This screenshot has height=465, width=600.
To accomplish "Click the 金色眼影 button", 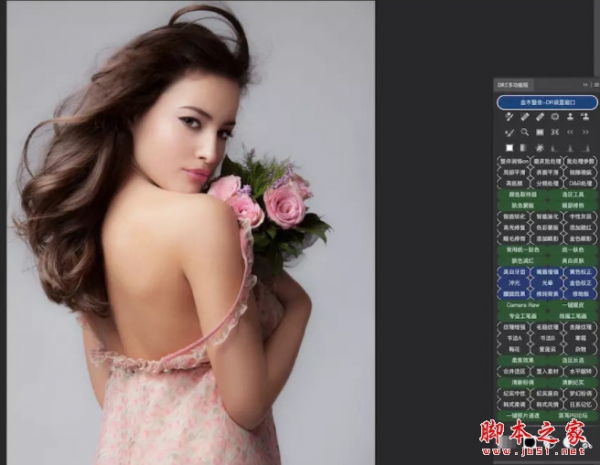I will (x=580, y=239).
